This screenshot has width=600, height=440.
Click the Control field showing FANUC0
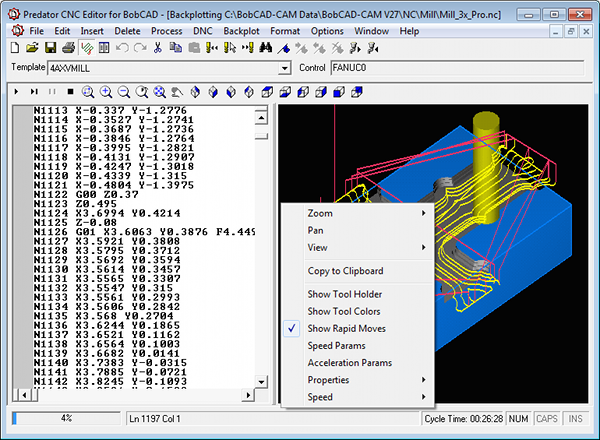(x=457, y=68)
